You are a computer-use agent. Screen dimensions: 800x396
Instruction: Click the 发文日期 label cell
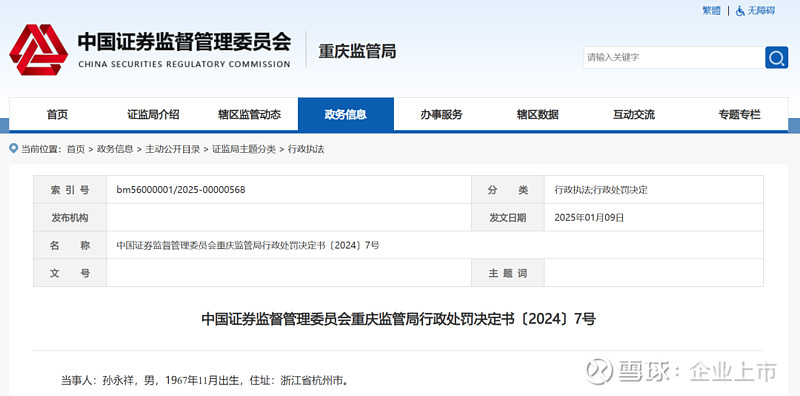[508, 217]
